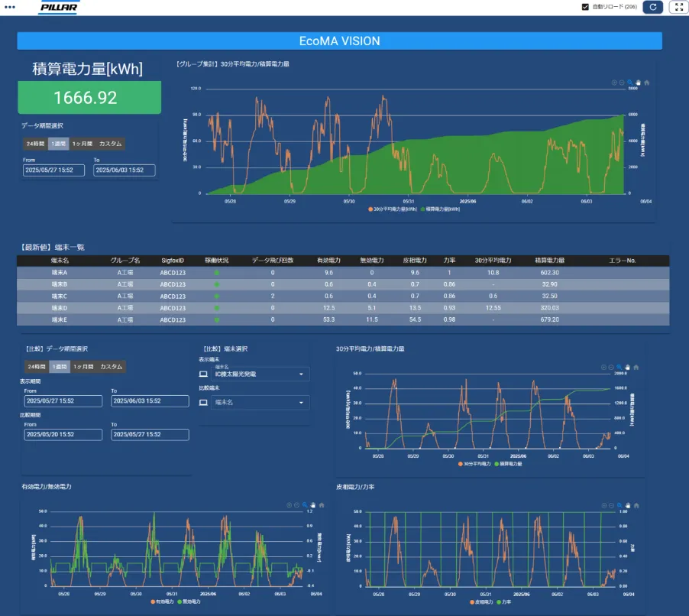Screen dimensions: 689x616
Task: Select magnifier zoom tool on 皮相電力/力率 chart
Action: tap(619, 506)
